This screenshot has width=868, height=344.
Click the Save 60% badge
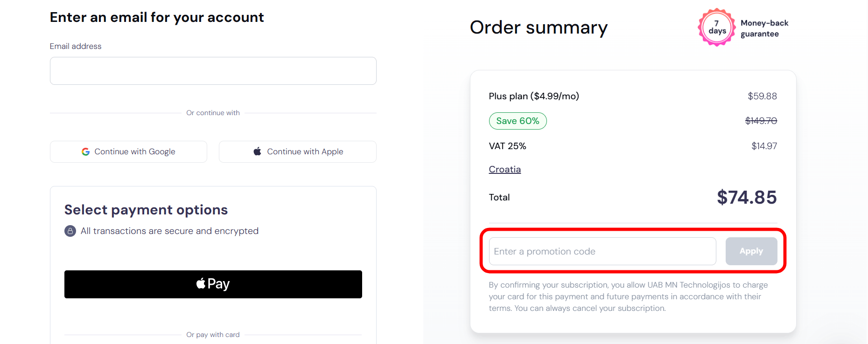coord(518,121)
